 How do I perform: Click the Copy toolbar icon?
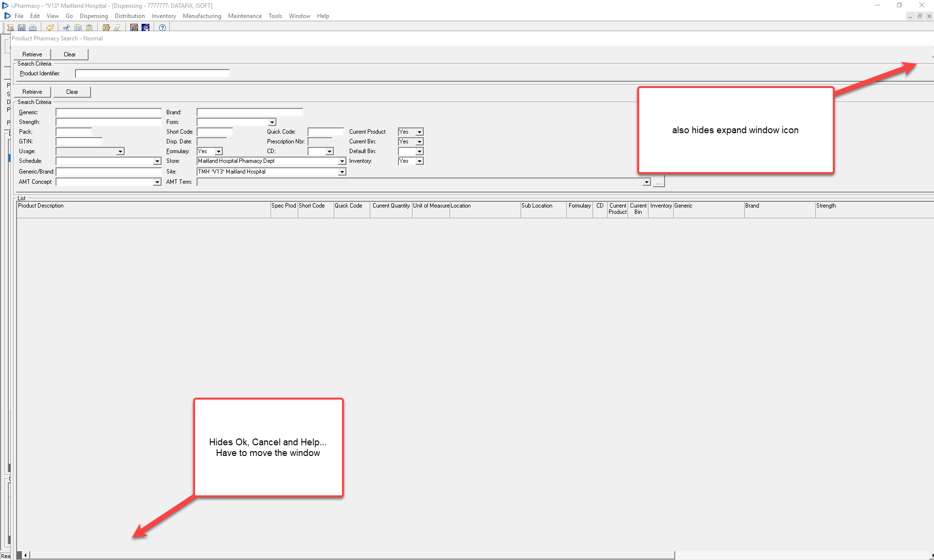tap(78, 28)
